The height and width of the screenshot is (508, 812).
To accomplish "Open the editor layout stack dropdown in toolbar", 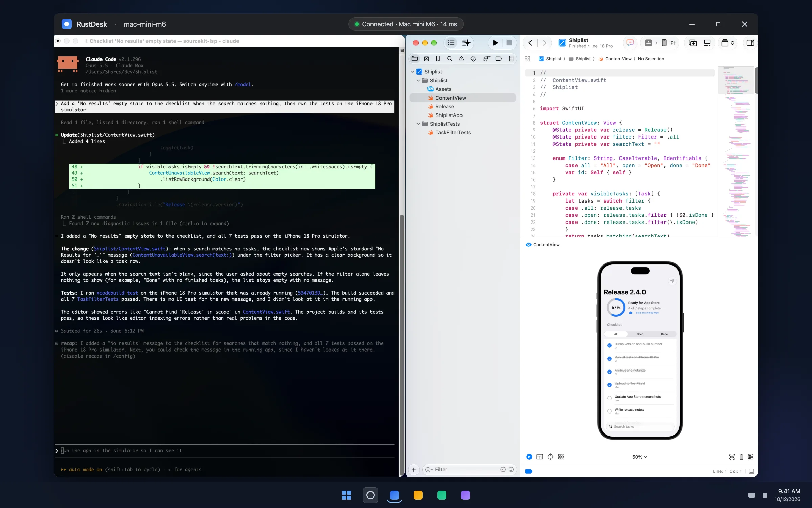I will (x=727, y=43).
